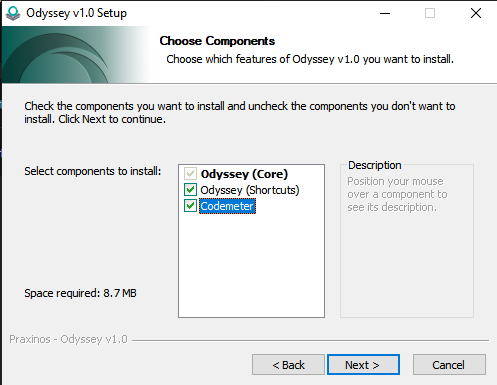Uncheck the Odyssey (Shortcuts) checkbox
This screenshot has width=497, height=385.
click(190, 190)
